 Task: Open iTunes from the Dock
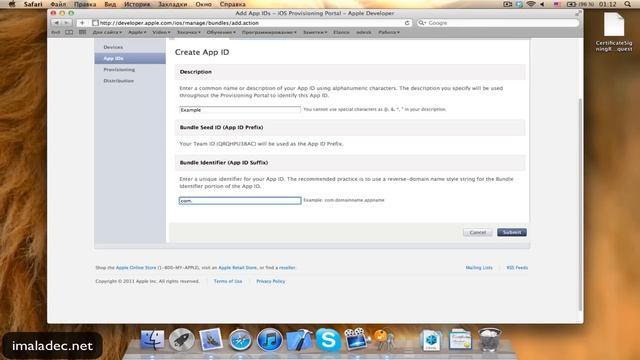pyautogui.click(x=269, y=340)
